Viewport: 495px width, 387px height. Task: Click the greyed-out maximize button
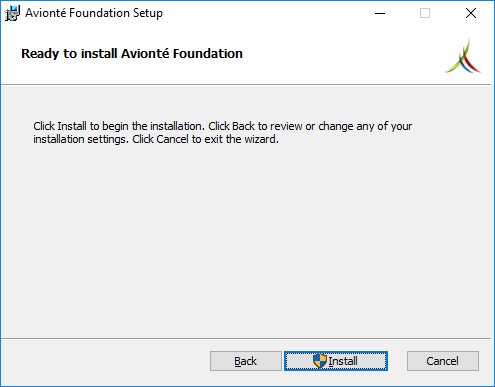[x=425, y=13]
